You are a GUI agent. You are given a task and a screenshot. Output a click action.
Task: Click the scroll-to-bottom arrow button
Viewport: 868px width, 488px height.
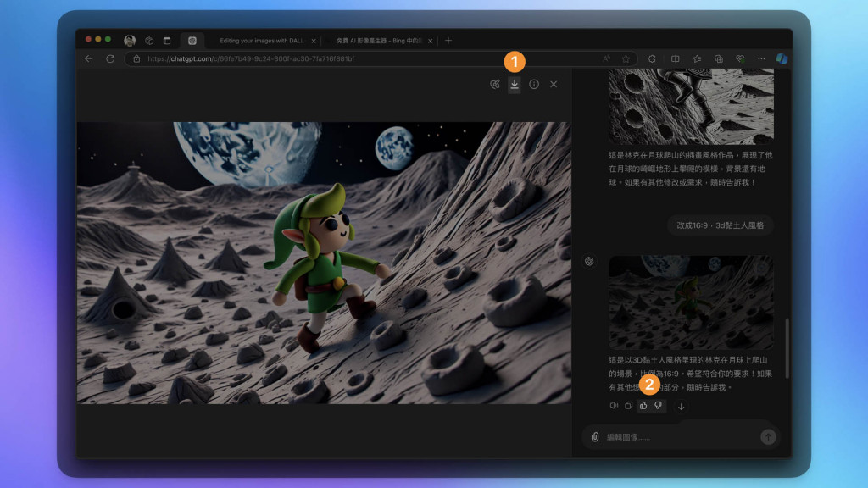pos(681,407)
